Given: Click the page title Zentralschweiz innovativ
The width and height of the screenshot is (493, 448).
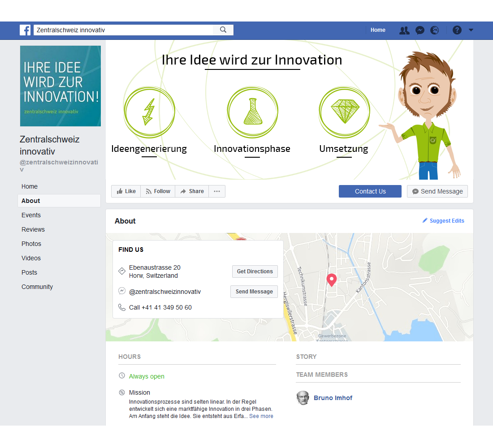Looking at the screenshot, I should [50, 145].
